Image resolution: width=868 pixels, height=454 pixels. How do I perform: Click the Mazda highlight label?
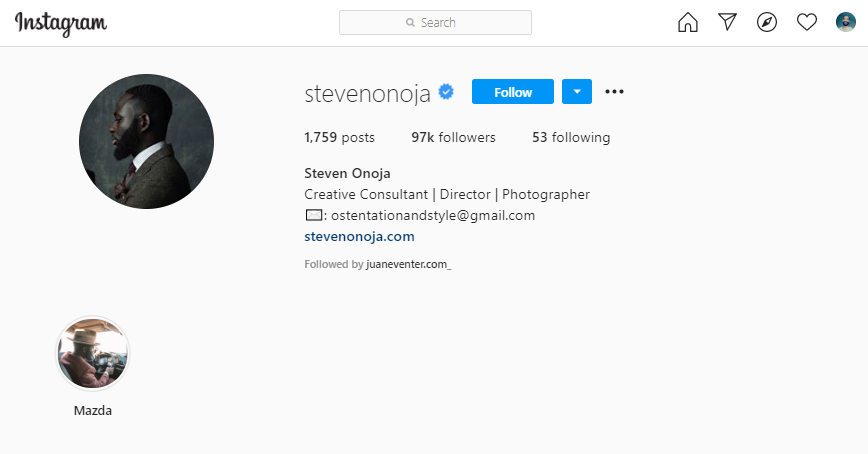(x=93, y=411)
